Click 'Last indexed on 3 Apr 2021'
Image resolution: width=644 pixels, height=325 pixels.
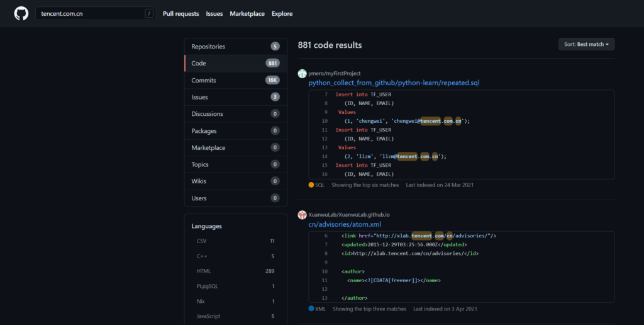point(445,309)
